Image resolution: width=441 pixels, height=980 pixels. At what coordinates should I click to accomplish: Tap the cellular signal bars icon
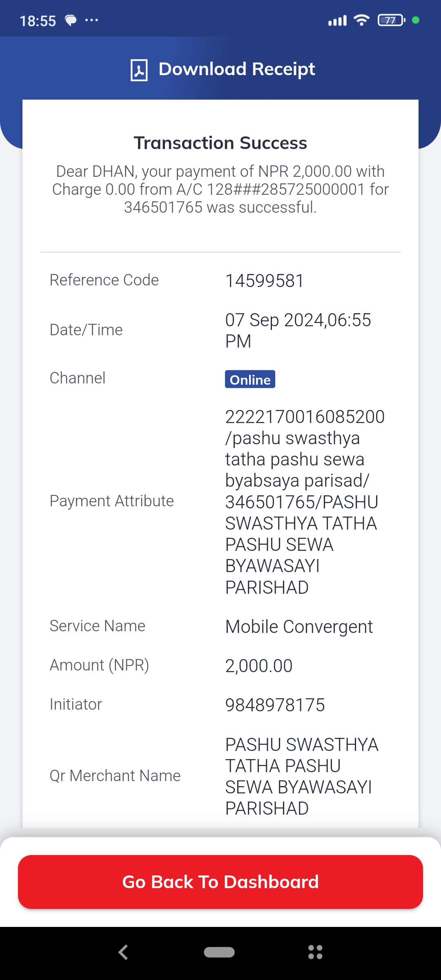coord(338,20)
